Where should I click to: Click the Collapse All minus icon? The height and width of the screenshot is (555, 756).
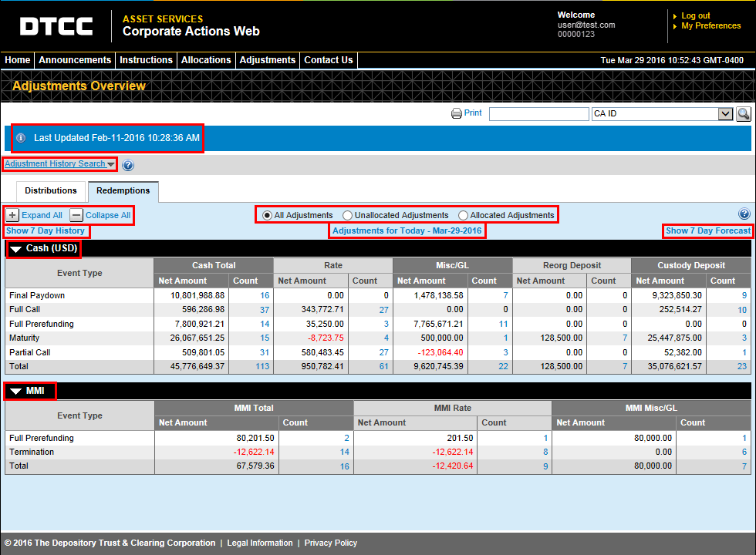point(76,215)
